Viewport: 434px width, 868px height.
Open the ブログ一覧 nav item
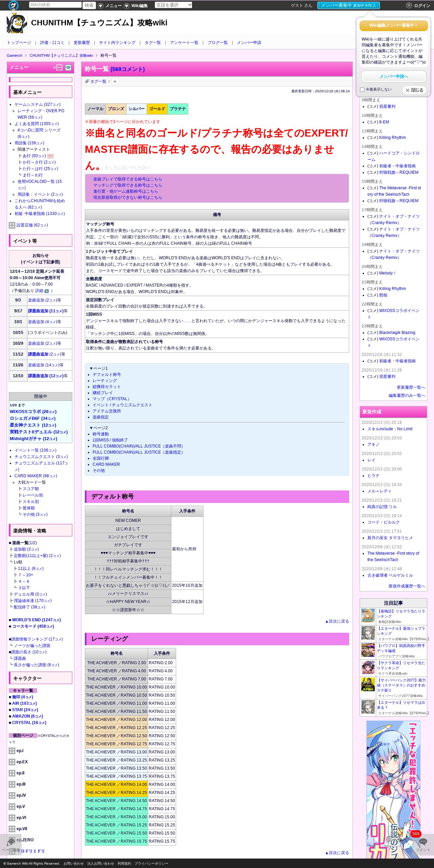tap(218, 43)
